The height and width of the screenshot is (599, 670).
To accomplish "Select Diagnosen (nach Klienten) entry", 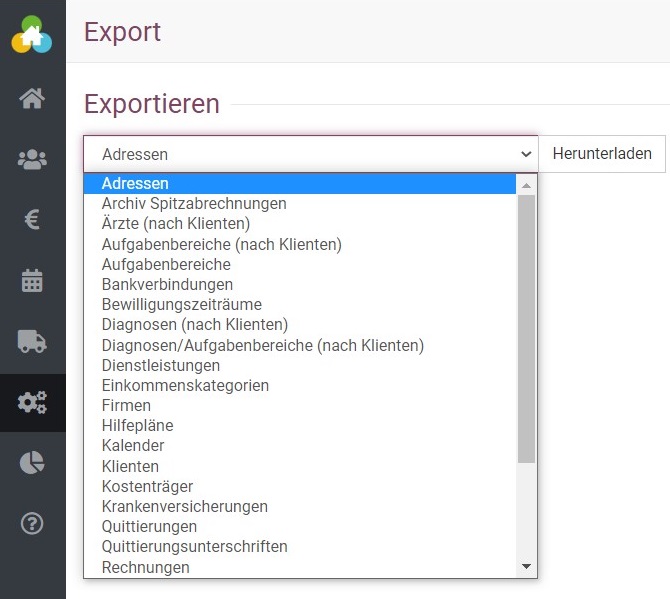I will click(x=194, y=325).
